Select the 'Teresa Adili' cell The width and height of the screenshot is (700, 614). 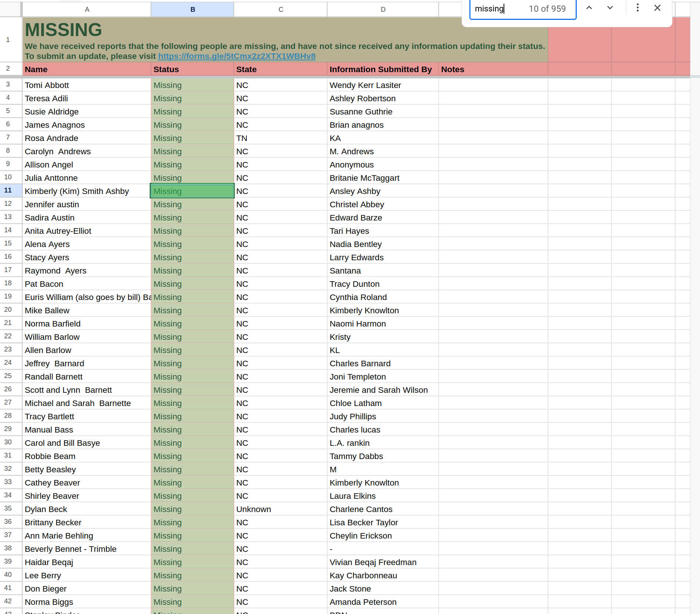coord(87,98)
